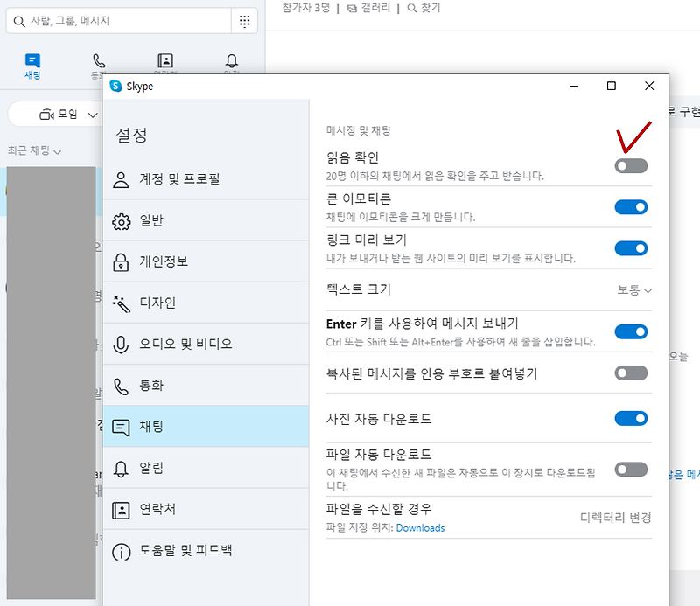Viewport: 700px width, 606px height.
Task: Click the Skype logo in settings title bar
Action: tap(115, 86)
